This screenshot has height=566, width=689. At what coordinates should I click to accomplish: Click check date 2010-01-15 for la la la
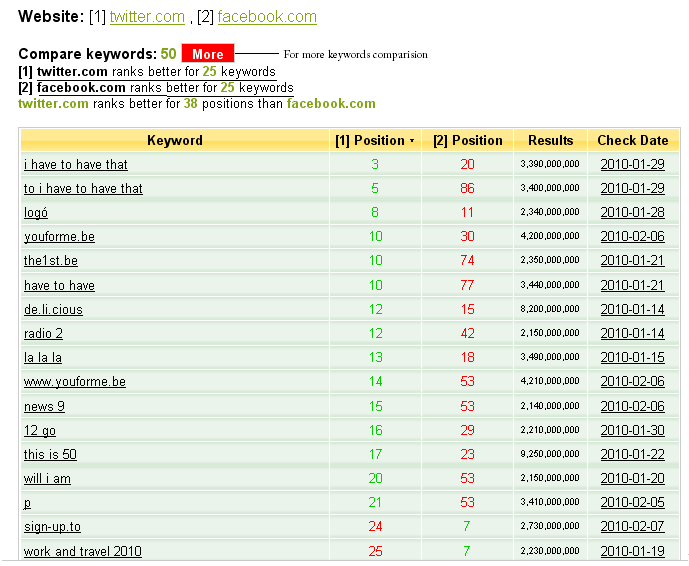(x=633, y=357)
